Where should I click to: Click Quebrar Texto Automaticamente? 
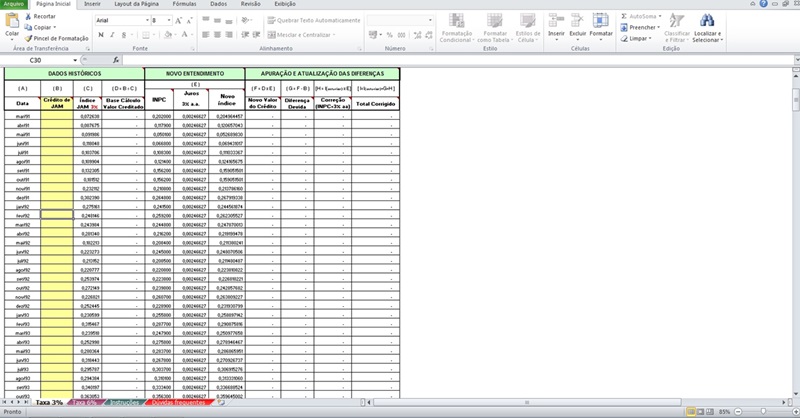pos(314,20)
